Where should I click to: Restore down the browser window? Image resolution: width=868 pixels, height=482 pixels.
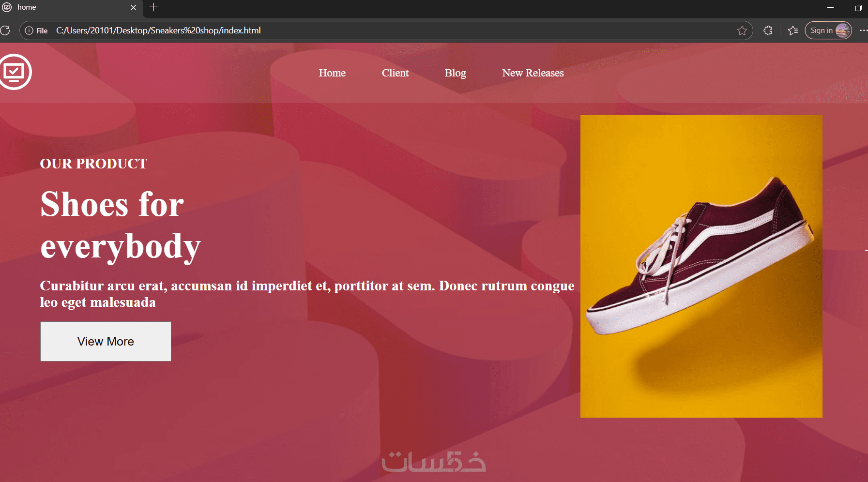coord(858,8)
